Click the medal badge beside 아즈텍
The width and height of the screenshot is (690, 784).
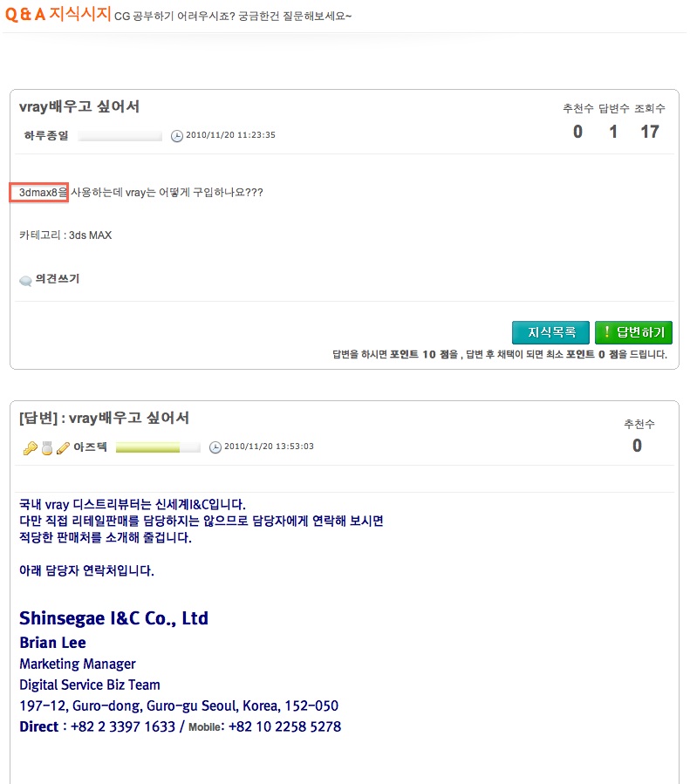47,448
